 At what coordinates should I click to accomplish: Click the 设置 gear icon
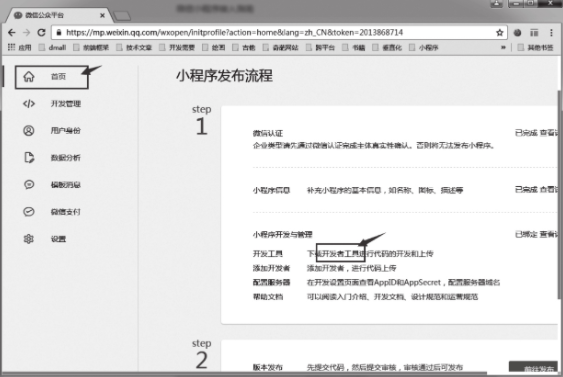click(x=29, y=239)
